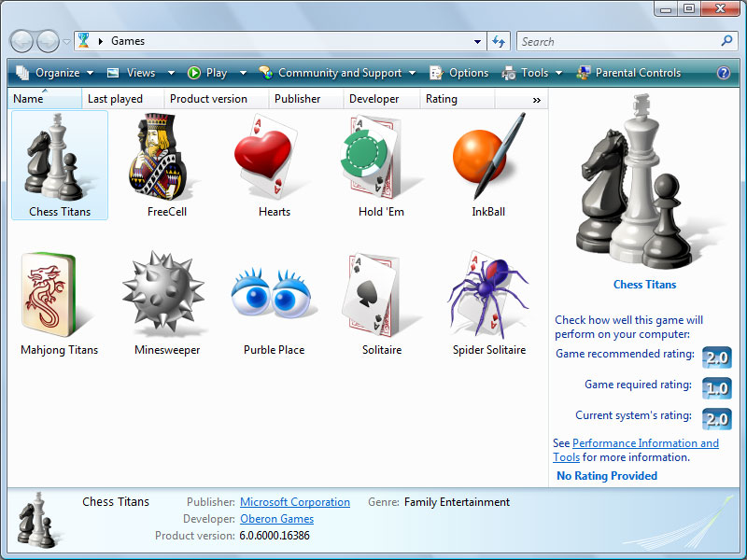
Task: Click the Forward navigation arrow button
Action: point(49,41)
